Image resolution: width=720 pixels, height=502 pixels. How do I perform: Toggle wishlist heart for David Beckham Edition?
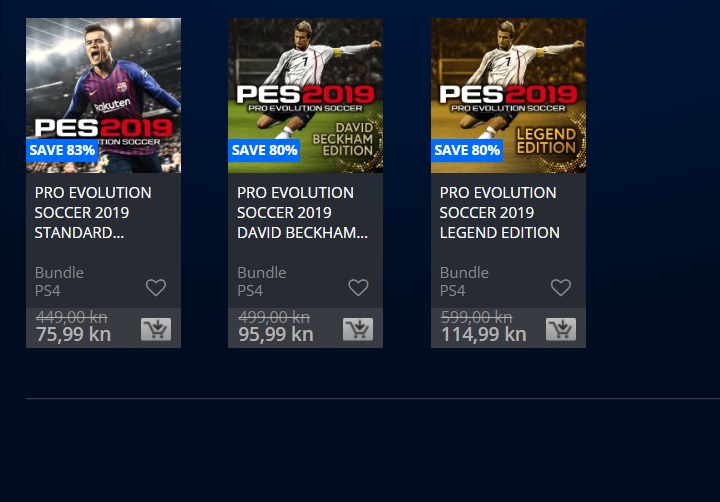click(358, 288)
